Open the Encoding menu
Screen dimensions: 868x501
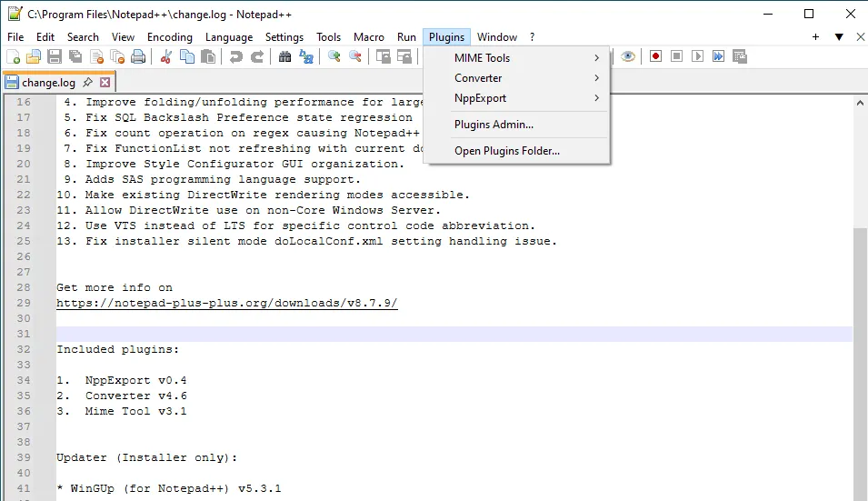[x=170, y=37]
